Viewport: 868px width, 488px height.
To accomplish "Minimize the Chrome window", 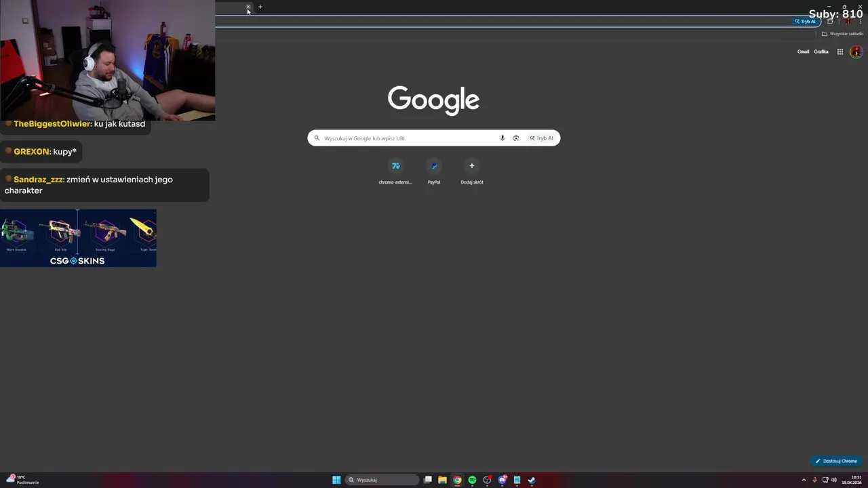I will click(829, 7).
